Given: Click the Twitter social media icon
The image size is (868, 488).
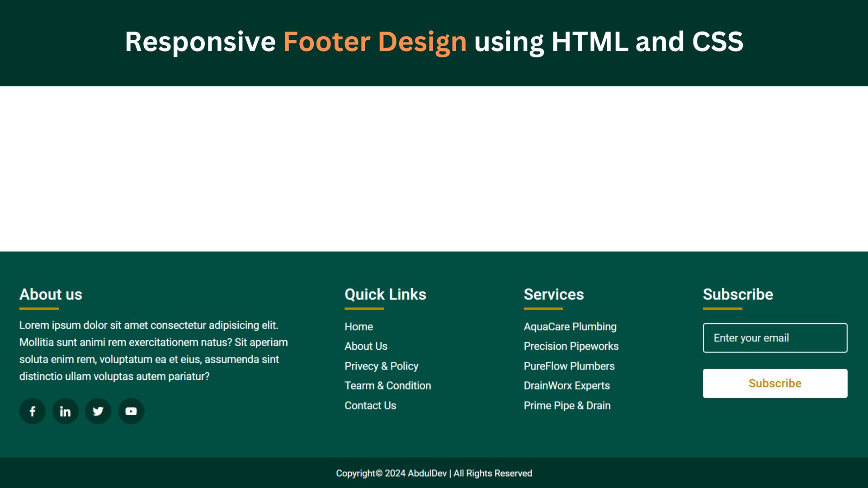Looking at the screenshot, I should point(98,411).
